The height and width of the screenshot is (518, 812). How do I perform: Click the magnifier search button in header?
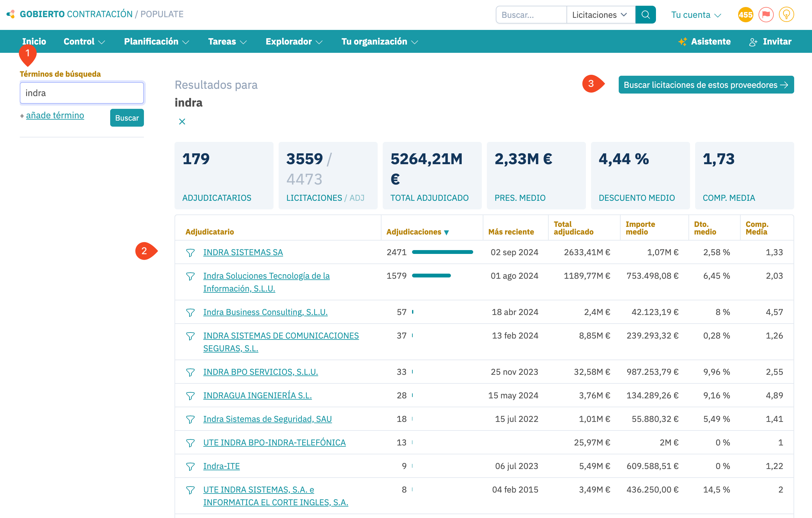click(645, 15)
